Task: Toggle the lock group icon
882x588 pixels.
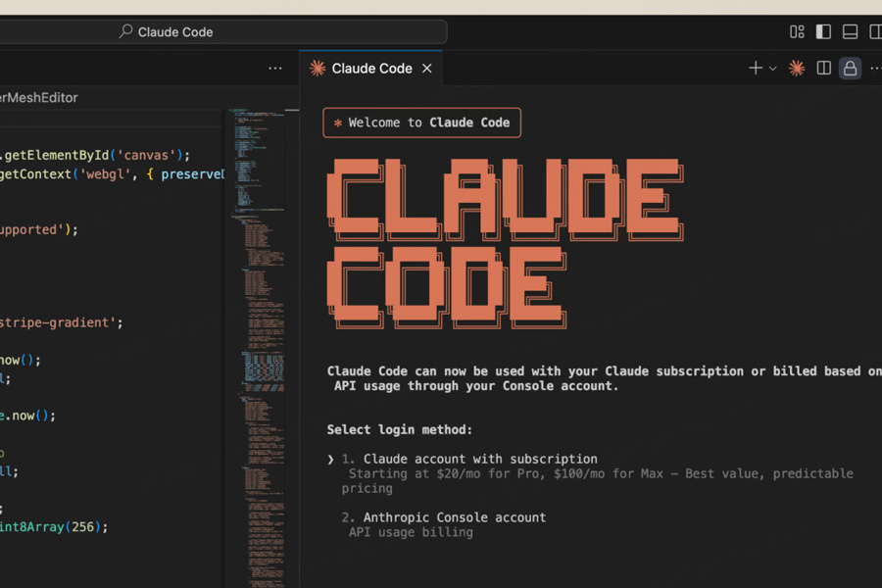Action: [850, 68]
